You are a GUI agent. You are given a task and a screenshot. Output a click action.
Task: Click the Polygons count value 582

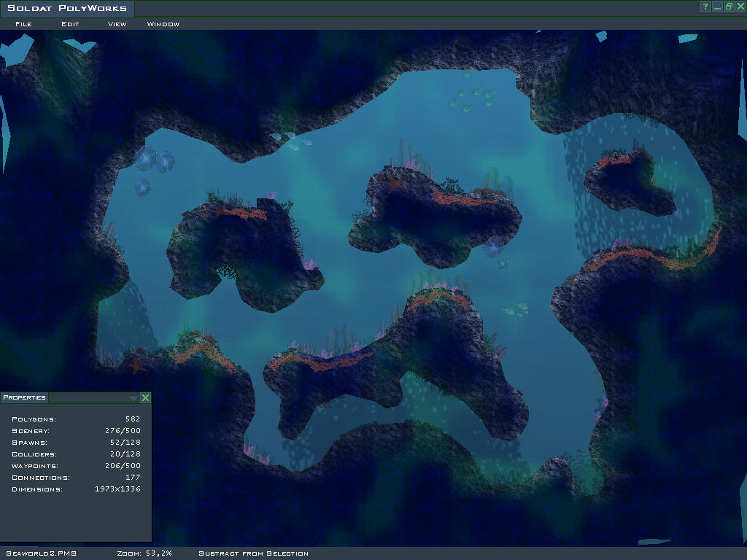(x=132, y=419)
